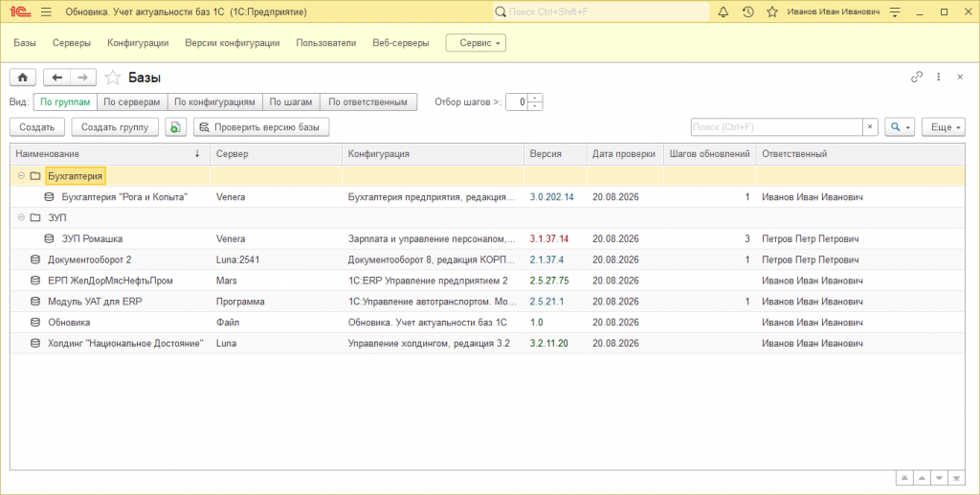Open history clock icon
The image size is (980, 495).
(747, 11)
